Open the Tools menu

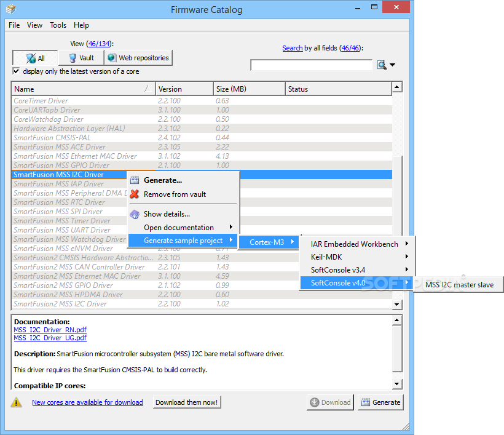coord(58,25)
